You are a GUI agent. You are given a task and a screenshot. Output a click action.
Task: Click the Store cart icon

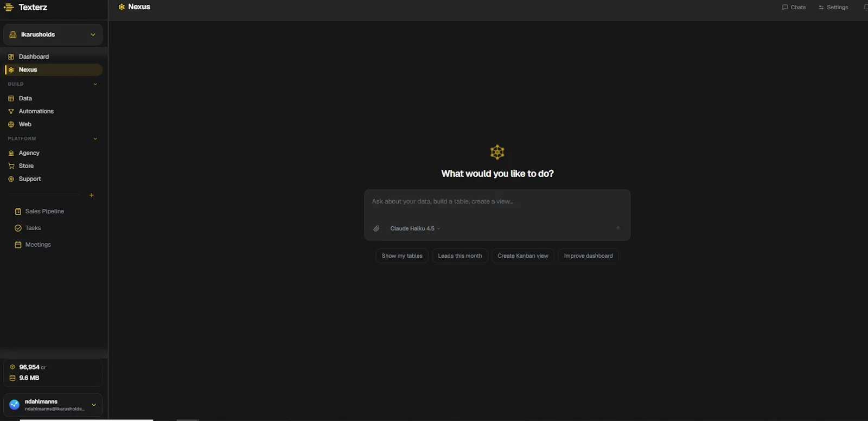11,167
